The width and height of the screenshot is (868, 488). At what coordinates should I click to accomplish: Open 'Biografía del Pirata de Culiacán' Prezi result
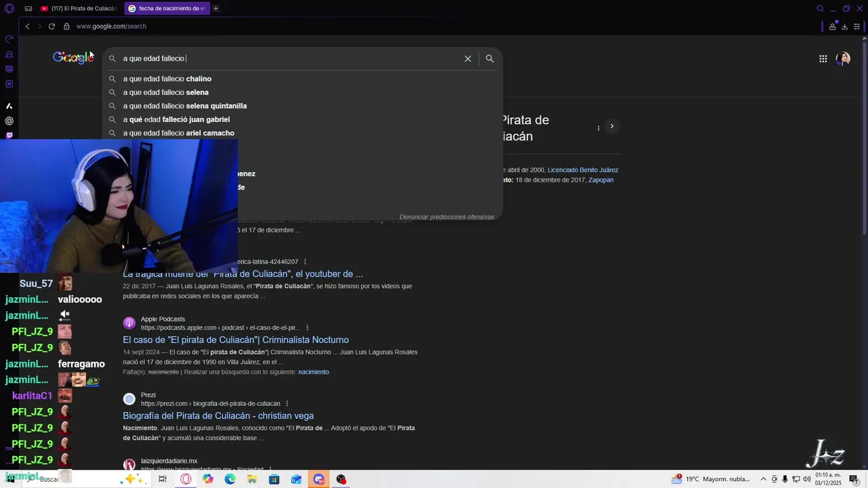(218, 415)
